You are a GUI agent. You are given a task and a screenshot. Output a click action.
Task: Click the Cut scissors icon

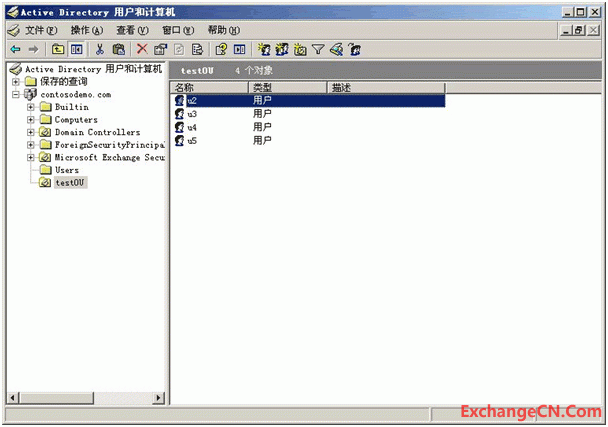tap(100, 49)
